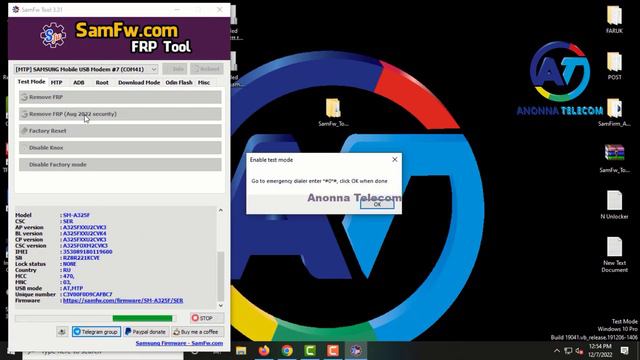The width and height of the screenshot is (640, 360).
Task: Click Remove FRP (Aug 2022 security)
Action: point(120,114)
